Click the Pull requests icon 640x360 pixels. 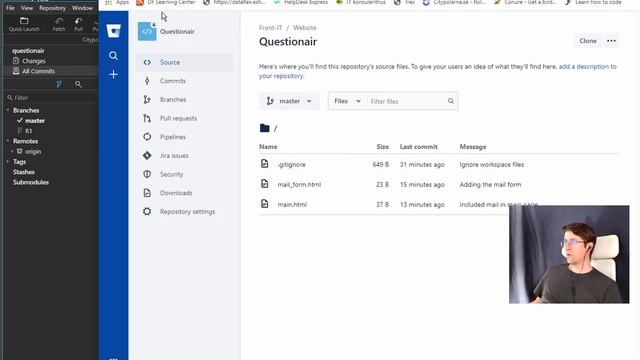pyautogui.click(x=147, y=118)
